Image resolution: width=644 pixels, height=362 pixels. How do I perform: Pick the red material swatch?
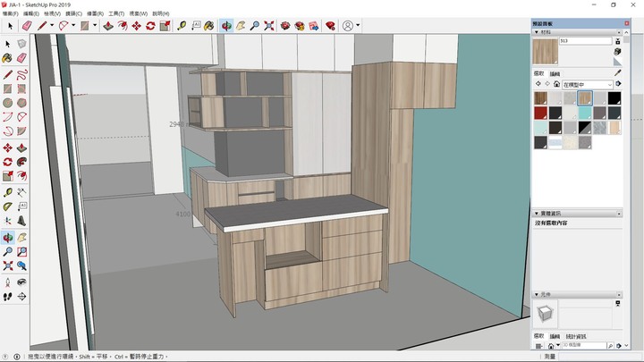(x=540, y=113)
